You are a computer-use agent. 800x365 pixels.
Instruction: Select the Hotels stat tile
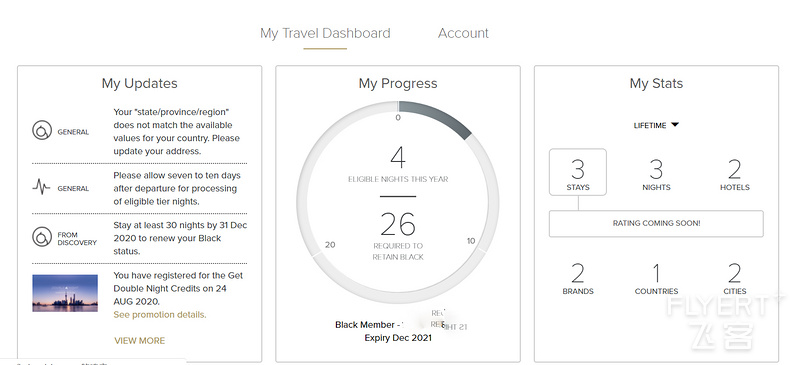coord(735,175)
